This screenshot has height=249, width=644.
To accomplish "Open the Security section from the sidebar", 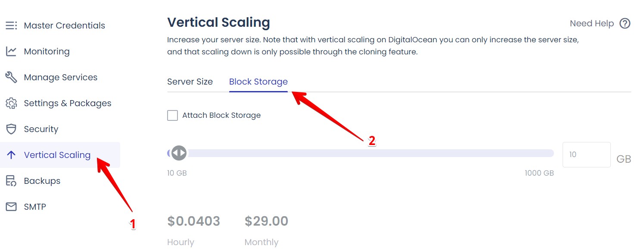I will click(x=41, y=129).
